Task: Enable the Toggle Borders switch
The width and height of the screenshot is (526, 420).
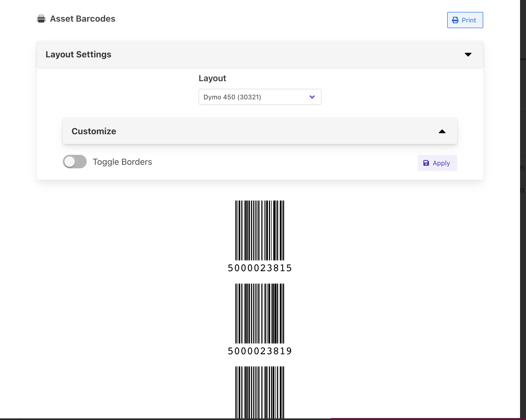Action: pyautogui.click(x=75, y=162)
